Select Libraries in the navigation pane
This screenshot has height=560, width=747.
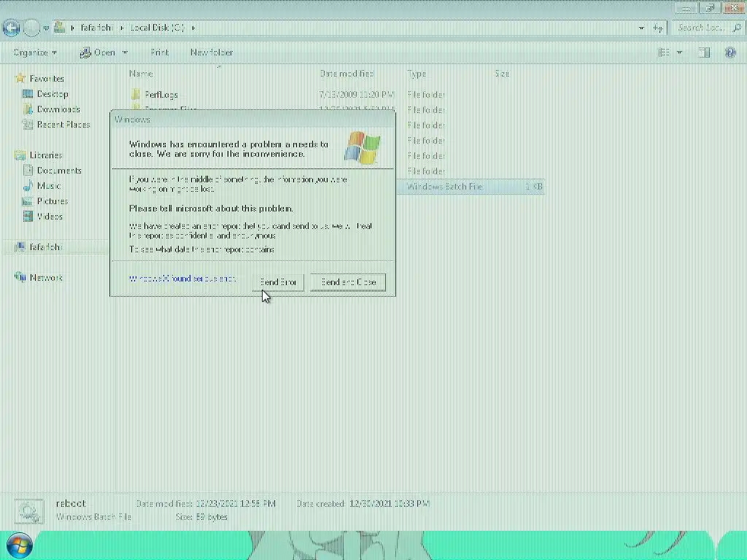point(46,155)
